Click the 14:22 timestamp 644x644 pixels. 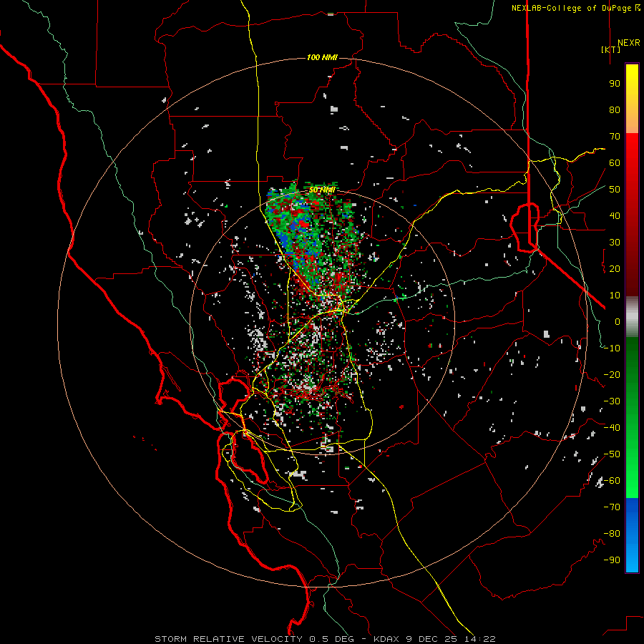tap(479, 639)
